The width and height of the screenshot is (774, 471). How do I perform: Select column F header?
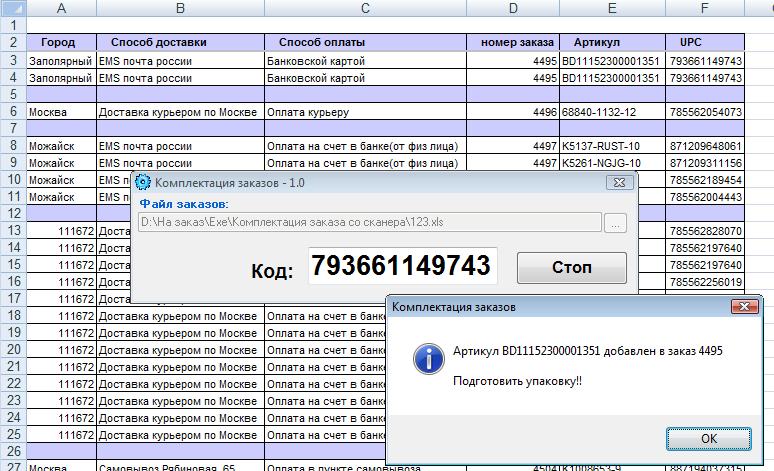(704, 8)
